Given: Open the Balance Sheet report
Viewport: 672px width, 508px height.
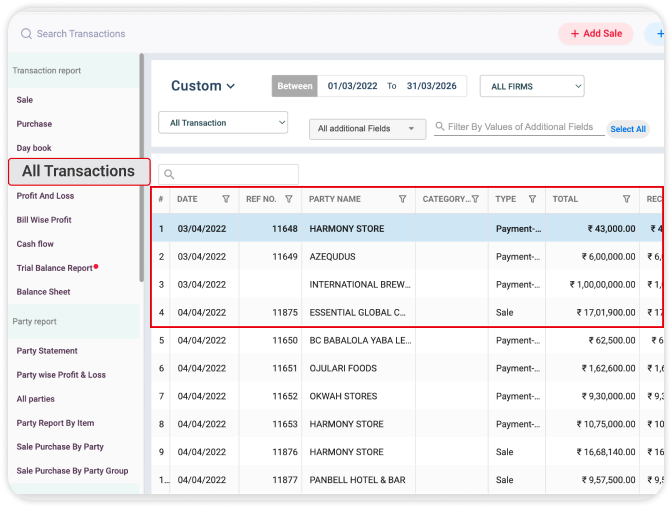Looking at the screenshot, I should pyautogui.click(x=43, y=292).
